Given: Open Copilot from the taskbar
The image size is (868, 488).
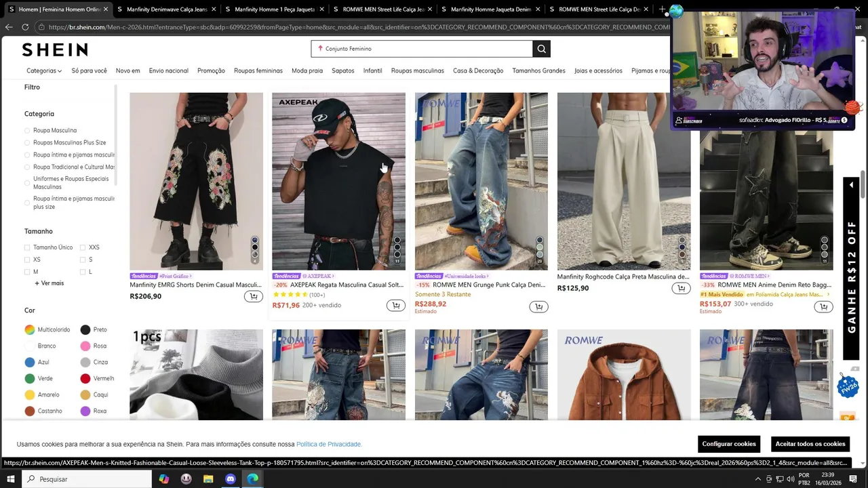Looking at the screenshot, I should click(x=163, y=479).
